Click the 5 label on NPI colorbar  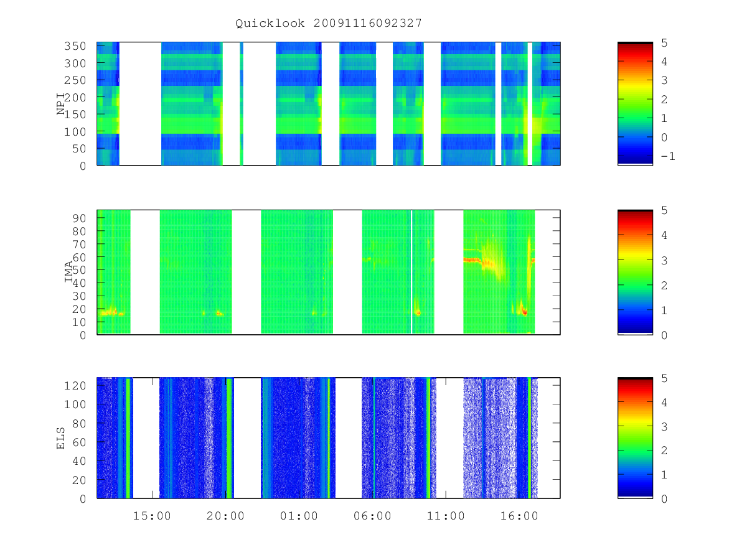coord(664,42)
